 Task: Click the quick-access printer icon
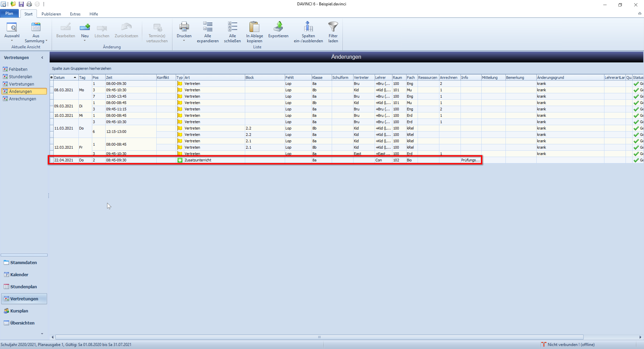click(x=29, y=4)
